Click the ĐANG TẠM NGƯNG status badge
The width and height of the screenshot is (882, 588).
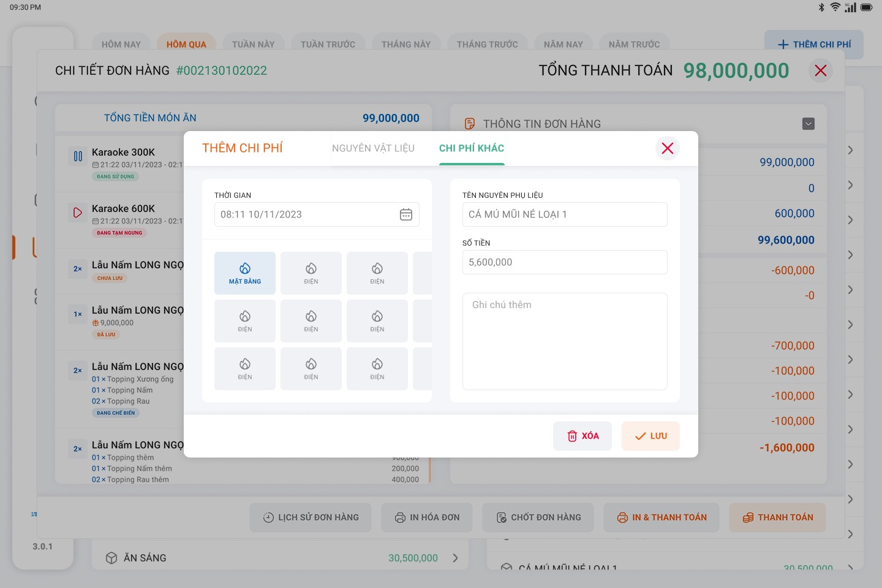[119, 233]
